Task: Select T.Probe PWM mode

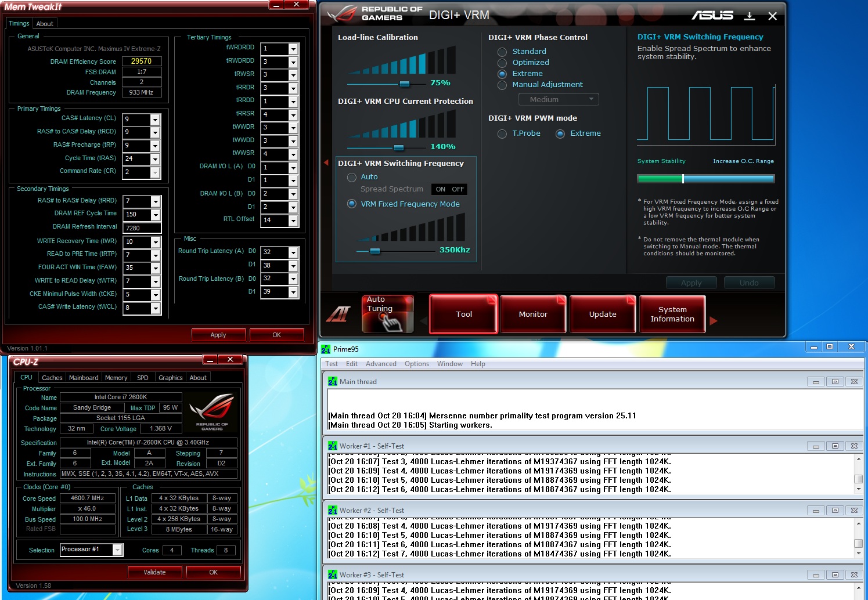Action: click(x=502, y=133)
